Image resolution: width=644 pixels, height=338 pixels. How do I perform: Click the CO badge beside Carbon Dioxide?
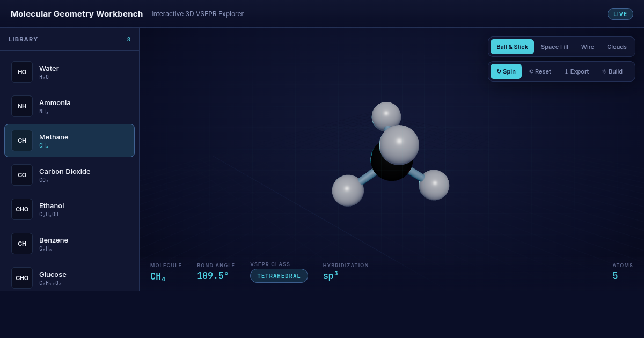click(22, 175)
